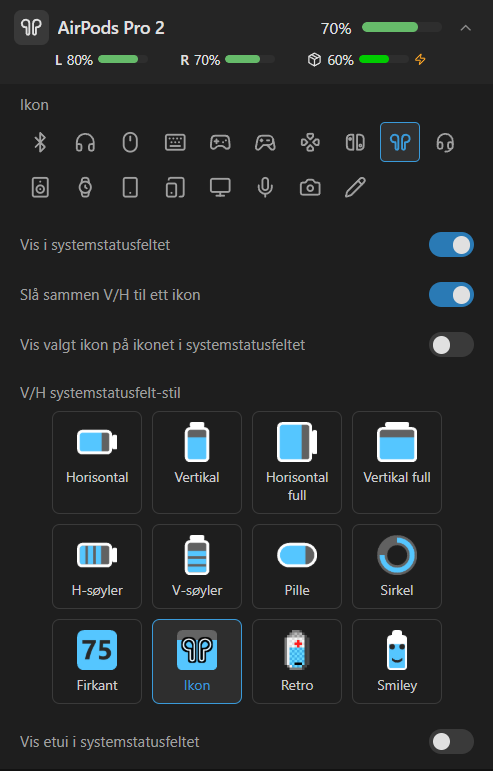Enable Vis etui i systemstatusfeltet toggle
The image size is (493, 771).
[451, 741]
